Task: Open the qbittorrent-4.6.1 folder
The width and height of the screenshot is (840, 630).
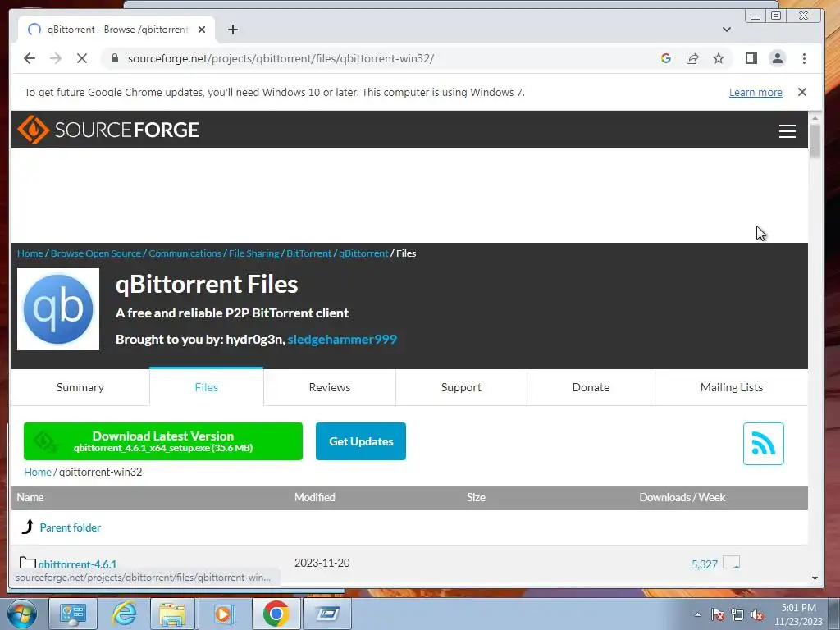Action: tap(77, 564)
